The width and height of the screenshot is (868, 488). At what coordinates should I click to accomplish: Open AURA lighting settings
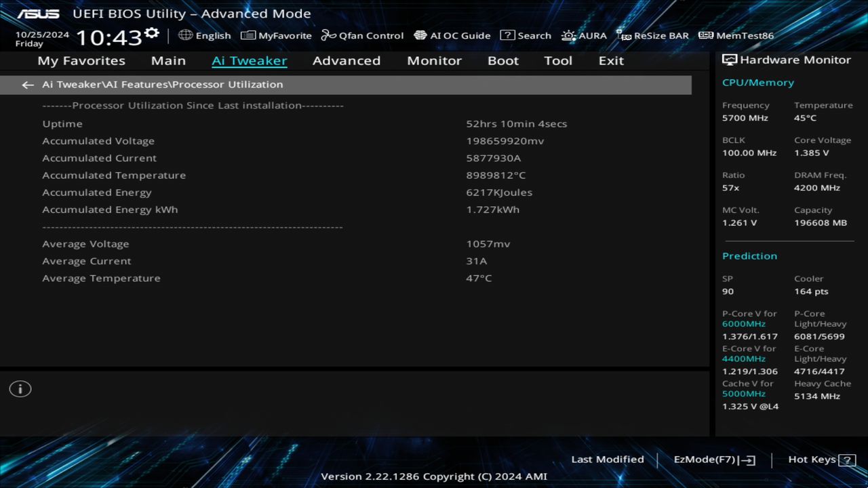pyautogui.click(x=584, y=35)
